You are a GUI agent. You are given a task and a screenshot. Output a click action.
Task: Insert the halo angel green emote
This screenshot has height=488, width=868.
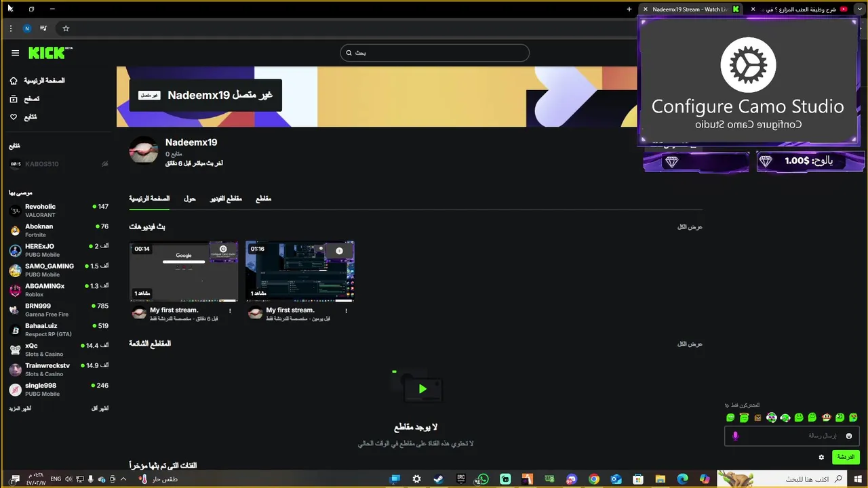click(744, 418)
